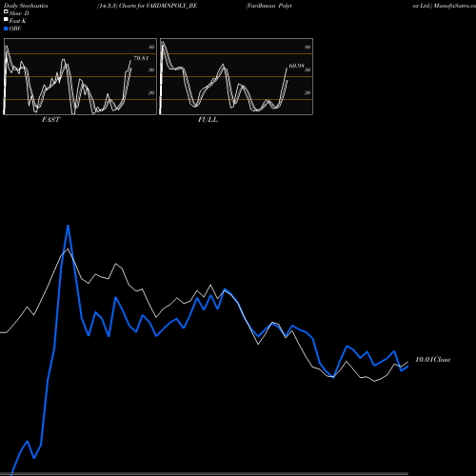Click the blue OBV legend swatch
This screenshot has height=476, width=476.
click(6, 29)
